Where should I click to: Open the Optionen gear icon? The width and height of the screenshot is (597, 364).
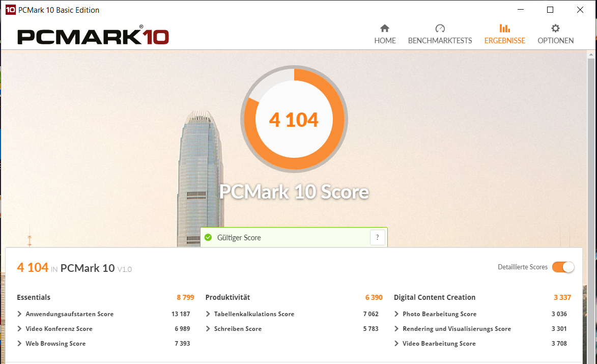pyautogui.click(x=555, y=28)
